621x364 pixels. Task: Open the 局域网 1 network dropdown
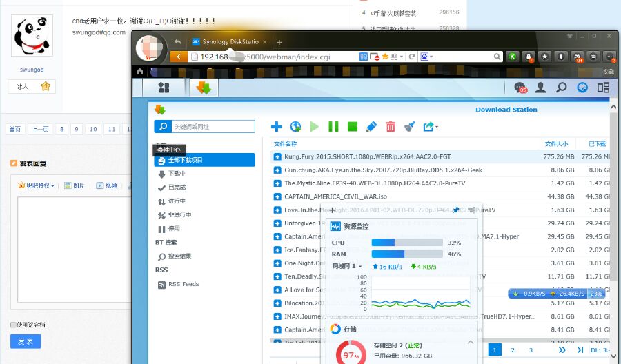click(347, 266)
